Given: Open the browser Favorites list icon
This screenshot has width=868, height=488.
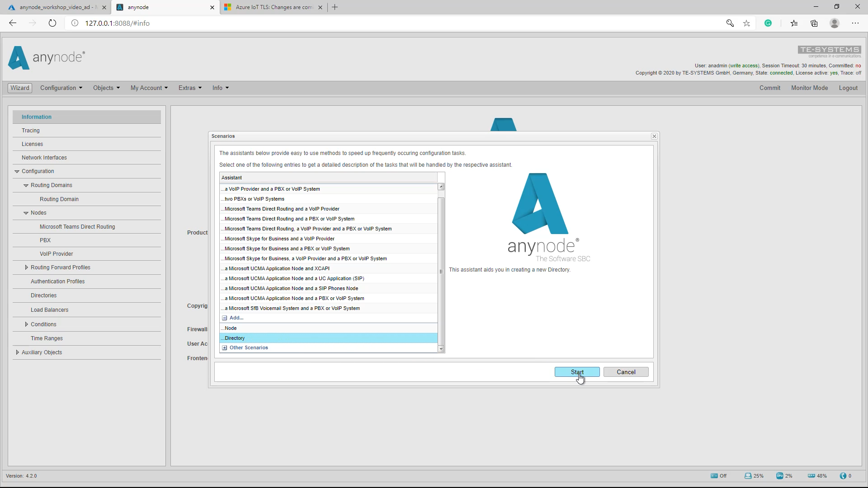Looking at the screenshot, I should (x=794, y=23).
